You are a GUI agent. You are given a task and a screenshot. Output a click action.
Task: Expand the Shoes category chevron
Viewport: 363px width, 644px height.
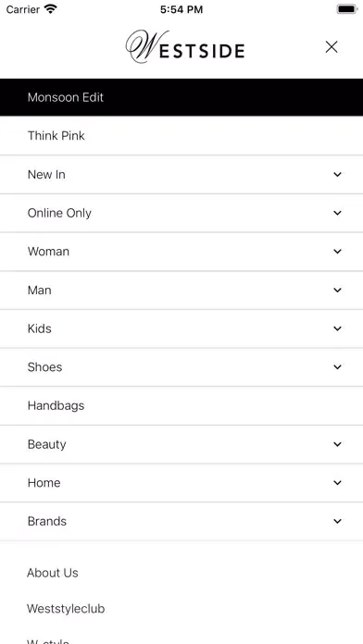(x=337, y=366)
